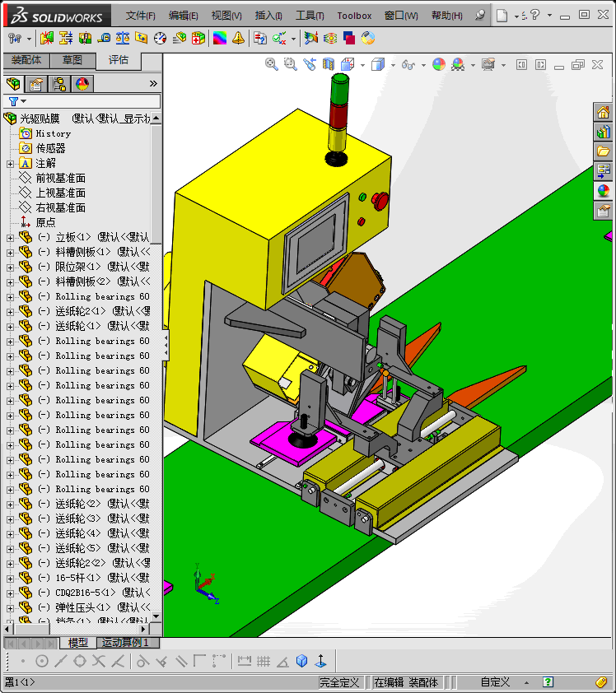The image size is (616, 693).
Task: Open the Compare Documents icon
Action: [x=260, y=39]
